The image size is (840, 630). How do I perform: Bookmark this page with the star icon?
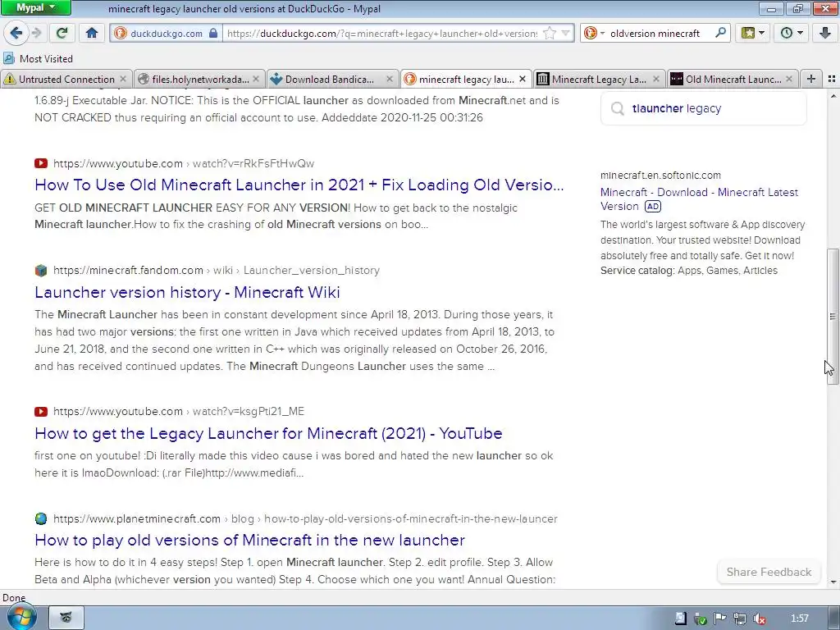(549, 33)
